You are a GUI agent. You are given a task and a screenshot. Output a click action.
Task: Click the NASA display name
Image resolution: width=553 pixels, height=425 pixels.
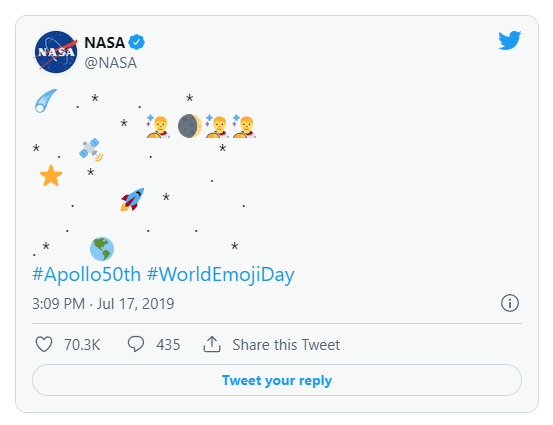pos(104,43)
